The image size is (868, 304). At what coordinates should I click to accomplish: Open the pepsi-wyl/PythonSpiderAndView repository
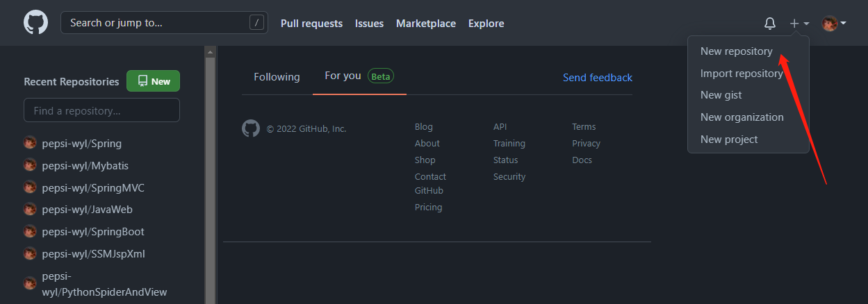click(x=104, y=284)
